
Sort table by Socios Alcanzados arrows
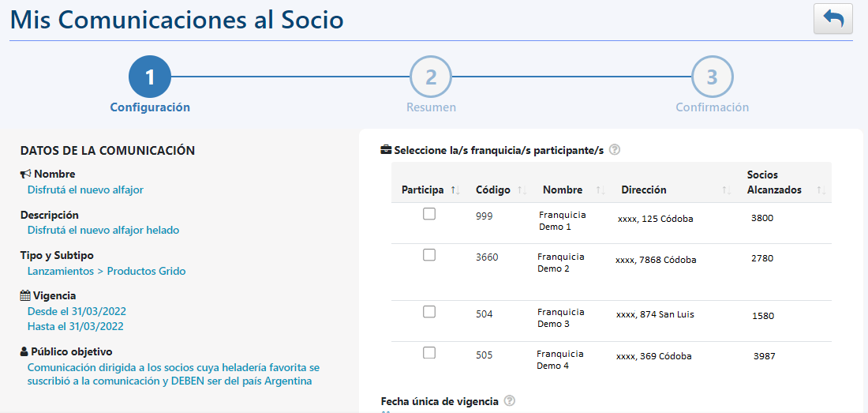821,190
